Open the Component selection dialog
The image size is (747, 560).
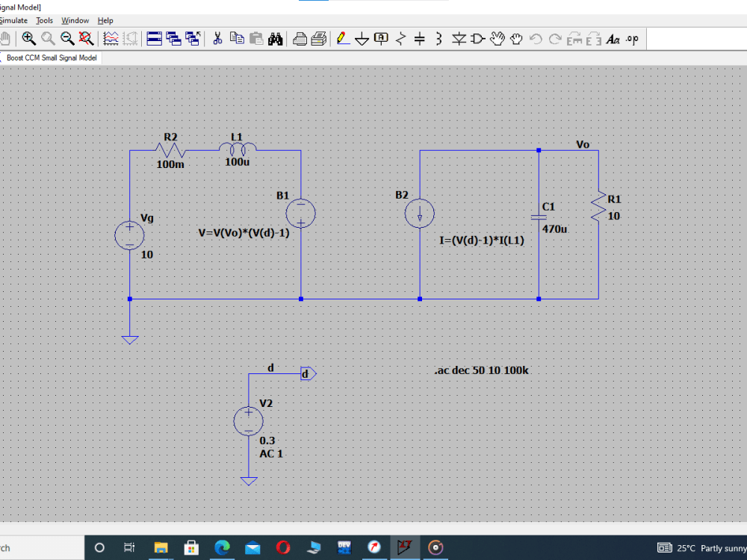click(x=479, y=38)
